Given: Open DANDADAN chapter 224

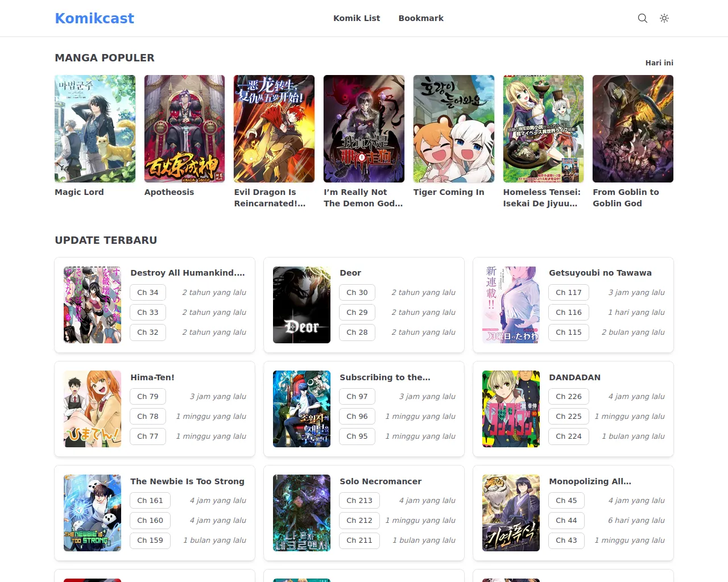Looking at the screenshot, I should point(569,436).
